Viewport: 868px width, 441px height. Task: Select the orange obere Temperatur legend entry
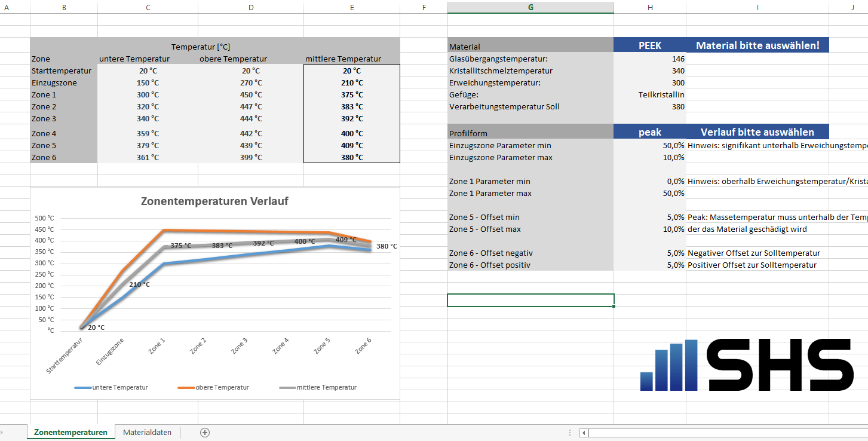tap(213, 388)
